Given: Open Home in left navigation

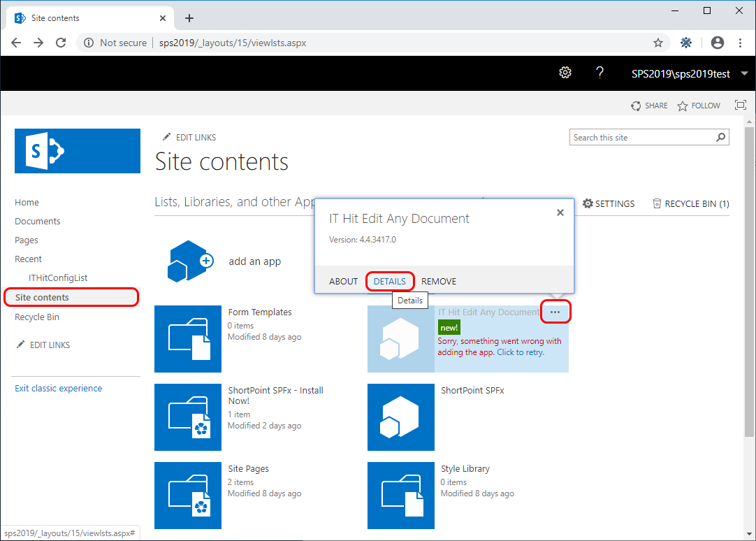Looking at the screenshot, I should click(27, 203).
